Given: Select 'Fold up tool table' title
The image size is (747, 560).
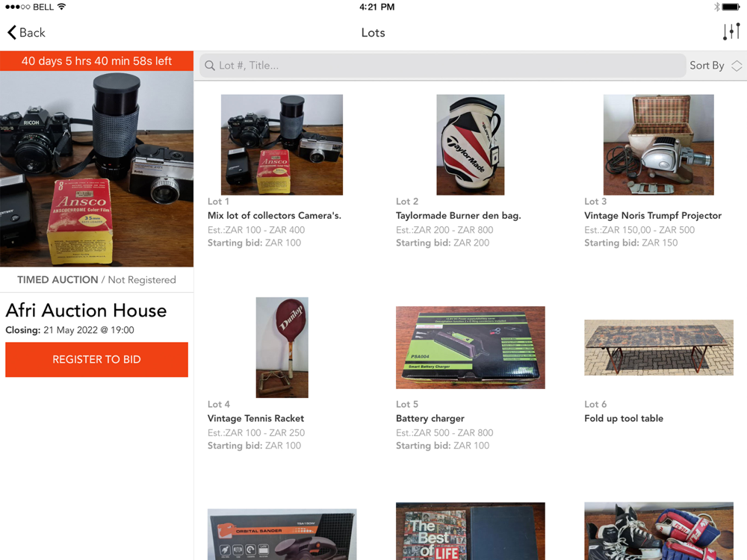Looking at the screenshot, I should 624,419.
